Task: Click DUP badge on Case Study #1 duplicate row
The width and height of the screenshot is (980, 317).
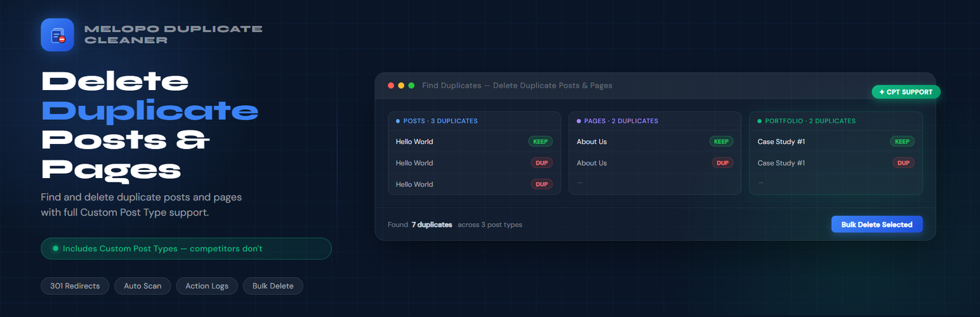Action: click(903, 163)
